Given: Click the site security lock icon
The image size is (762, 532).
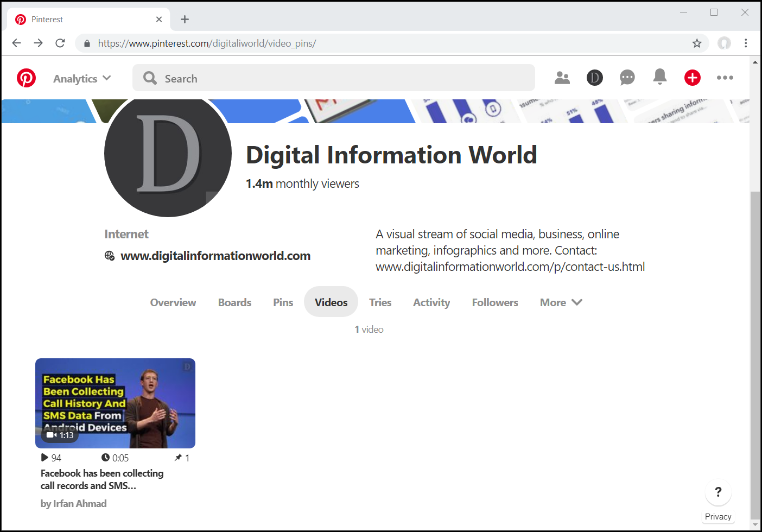Looking at the screenshot, I should click(x=87, y=43).
